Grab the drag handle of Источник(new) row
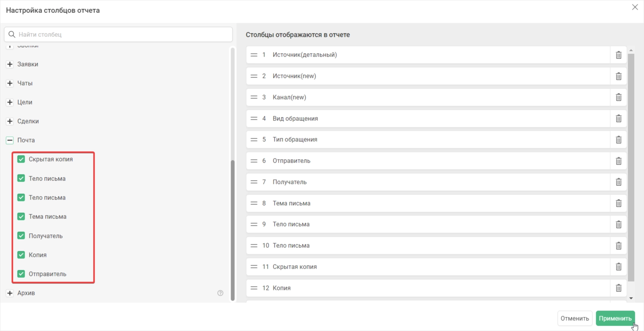 (254, 76)
